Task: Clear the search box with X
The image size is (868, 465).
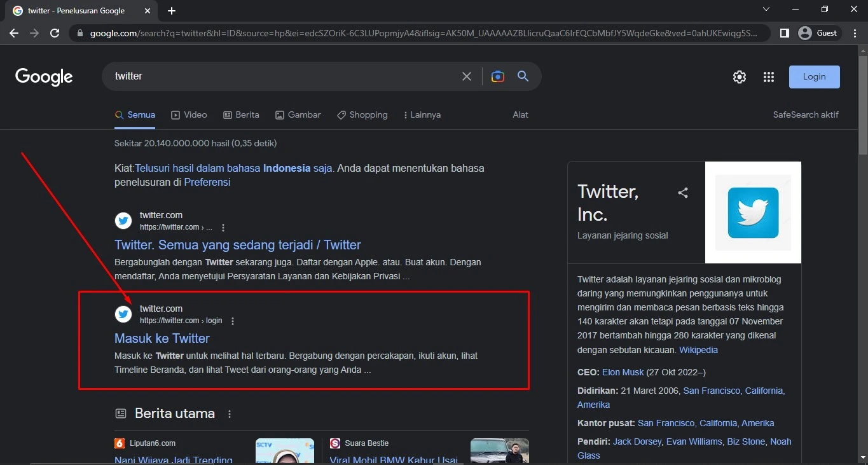Action: click(x=467, y=76)
